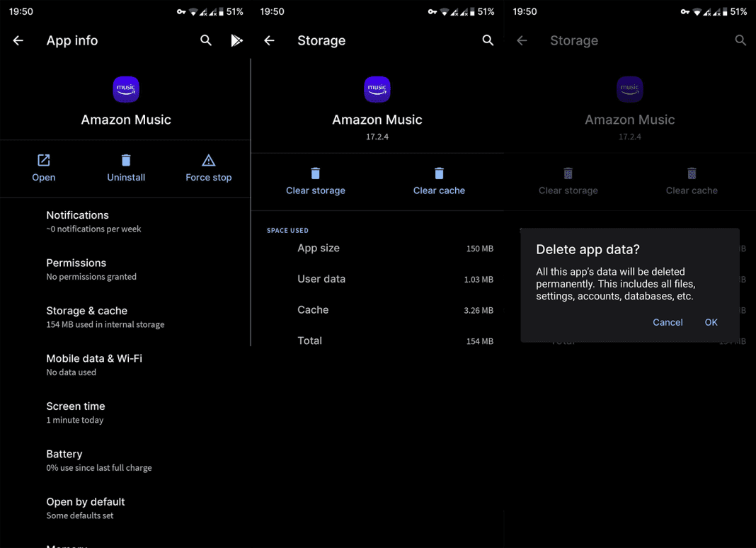This screenshot has height=548, width=756.
Task: Tap the Amazon Music app icon
Action: [x=126, y=89]
